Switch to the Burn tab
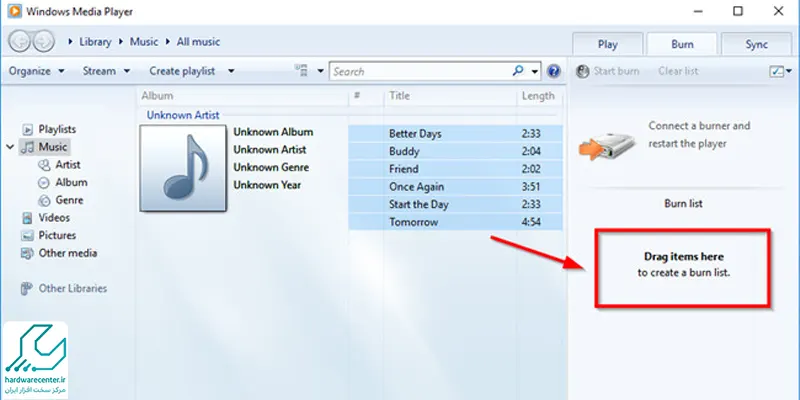Viewport: 800px width, 400px height. point(682,44)
